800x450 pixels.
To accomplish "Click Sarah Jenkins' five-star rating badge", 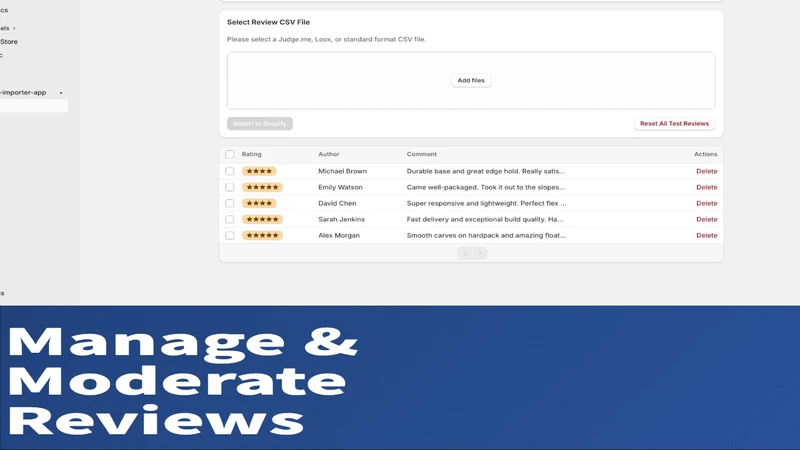I will tap(262, 219).
